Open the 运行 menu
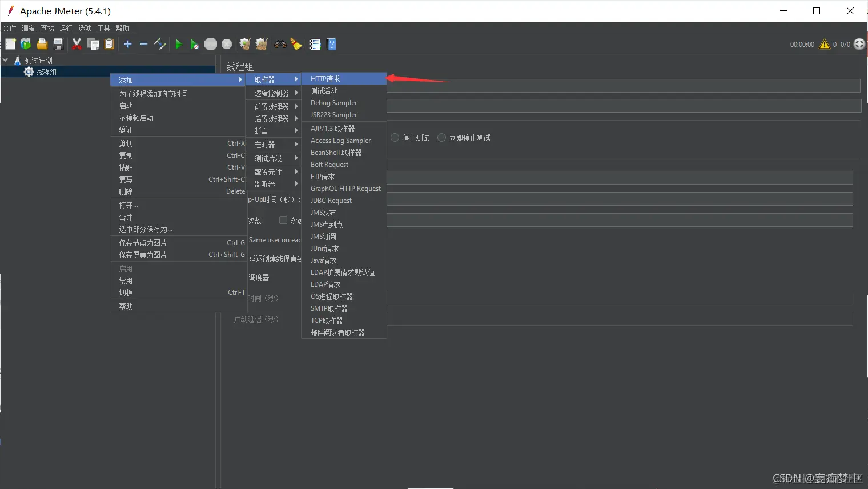 coord(66,28)
